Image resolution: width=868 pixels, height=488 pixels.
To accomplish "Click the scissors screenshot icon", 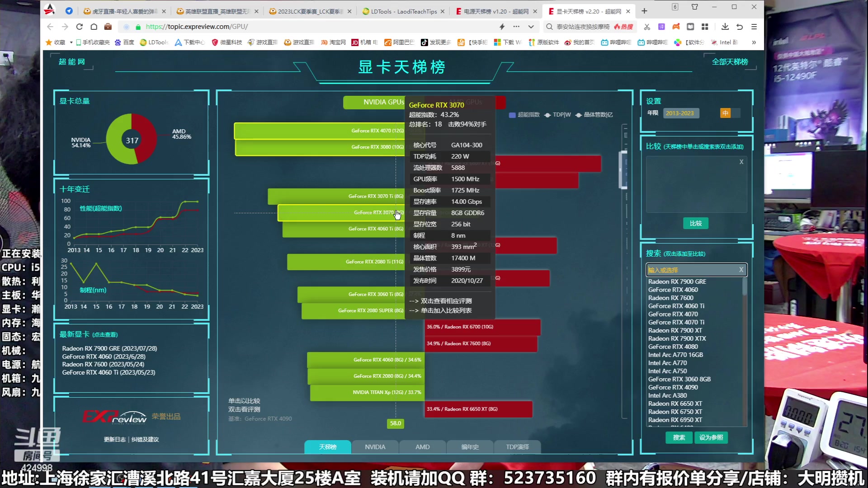I will (x=647, y=27).
